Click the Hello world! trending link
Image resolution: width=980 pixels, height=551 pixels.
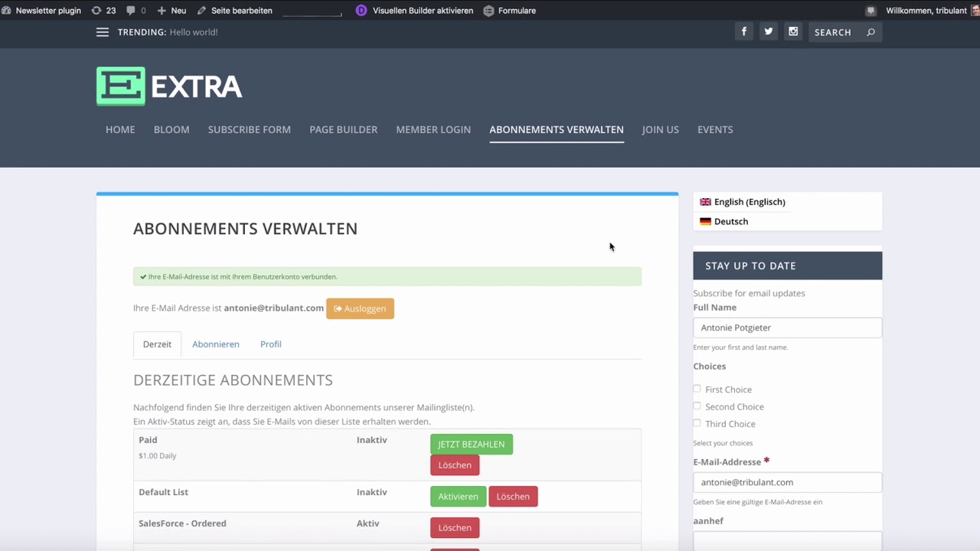point(194,32)
